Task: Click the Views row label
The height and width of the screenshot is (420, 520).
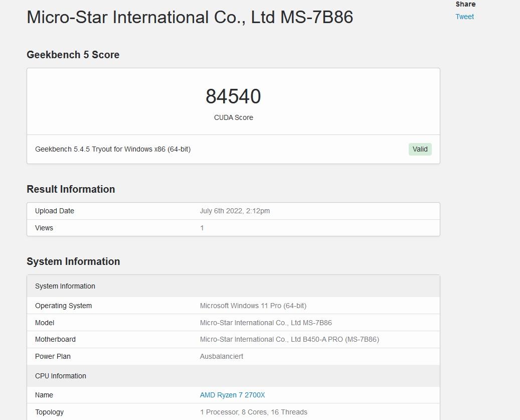Action: click(x=44, y=228)
